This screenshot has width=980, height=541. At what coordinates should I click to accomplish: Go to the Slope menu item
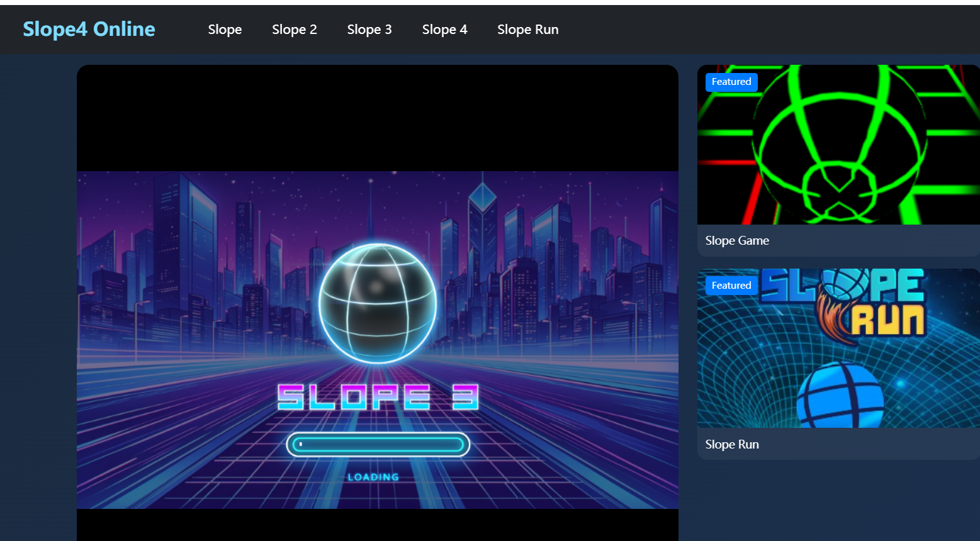pyautogui.click(x=225, y=30)
